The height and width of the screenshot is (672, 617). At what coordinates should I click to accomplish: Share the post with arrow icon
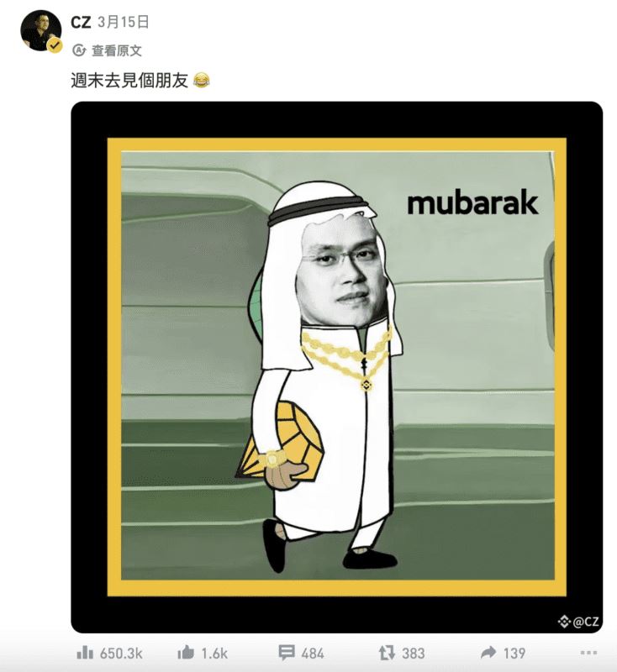(x=488, y=653)
